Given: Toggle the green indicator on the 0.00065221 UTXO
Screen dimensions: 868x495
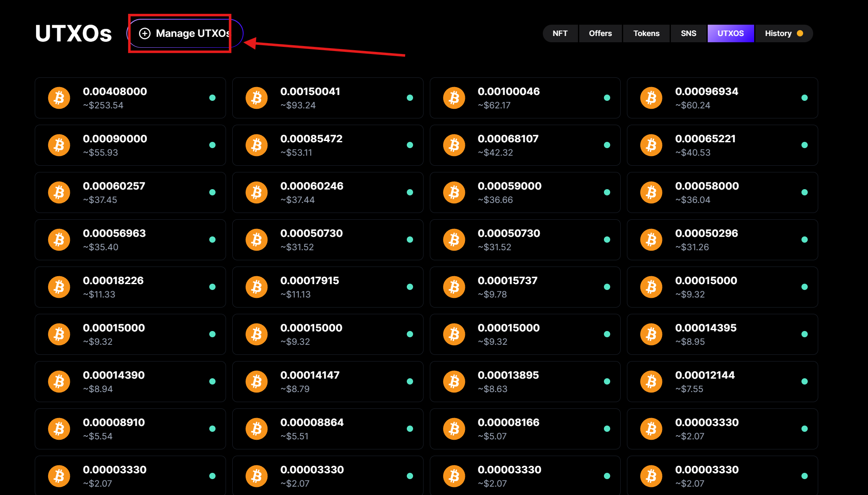Looking at the screenshot, I should tap(805, 145).
